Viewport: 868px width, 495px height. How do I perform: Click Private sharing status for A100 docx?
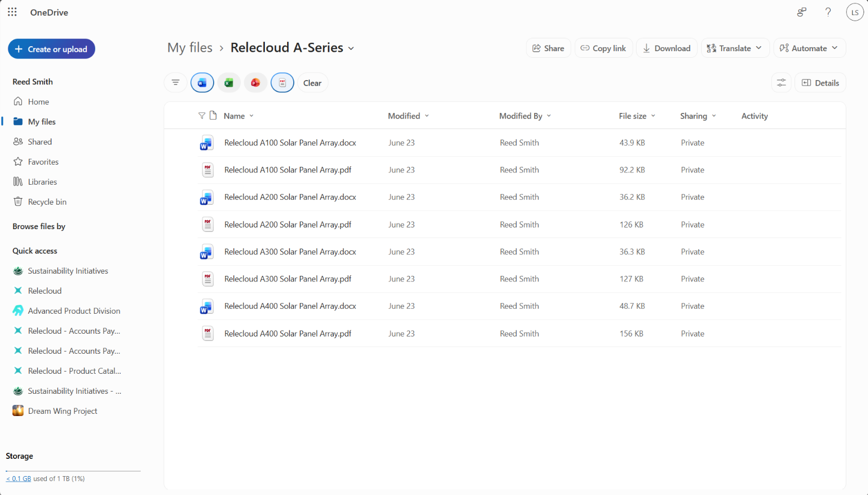tap(693, 143)
